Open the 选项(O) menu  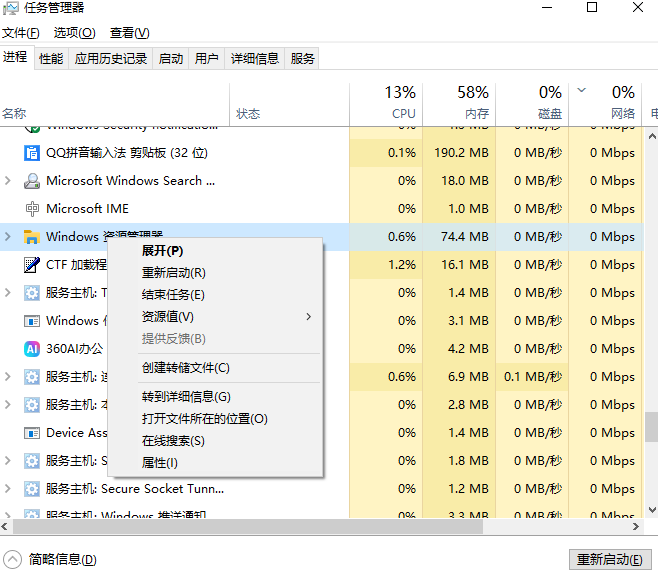[x=74, y=33]
